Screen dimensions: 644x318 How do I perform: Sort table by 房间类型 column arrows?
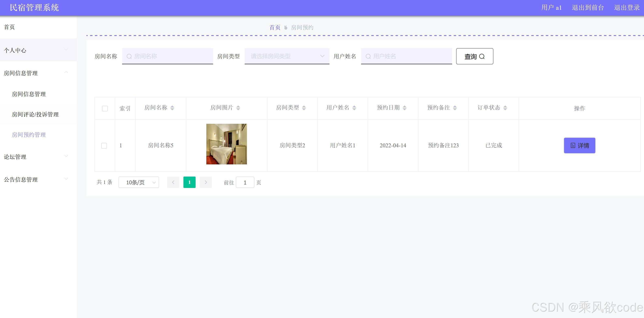(304, 108)
